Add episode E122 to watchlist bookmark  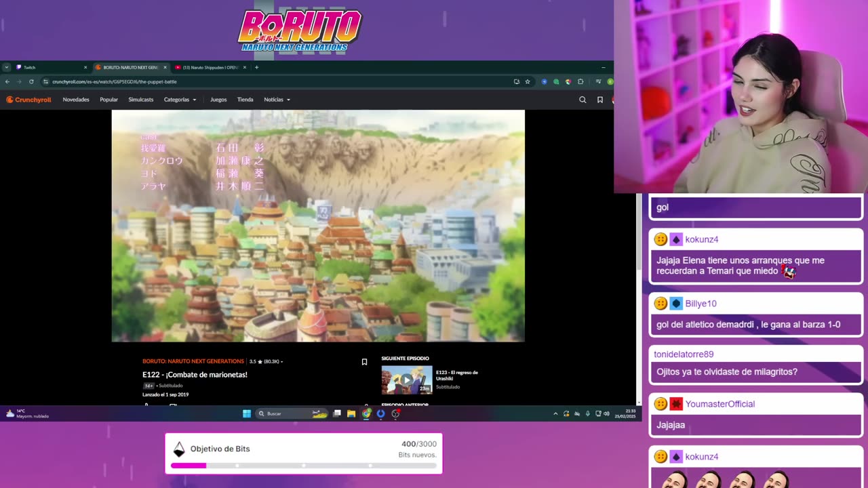tap(364, 362)
